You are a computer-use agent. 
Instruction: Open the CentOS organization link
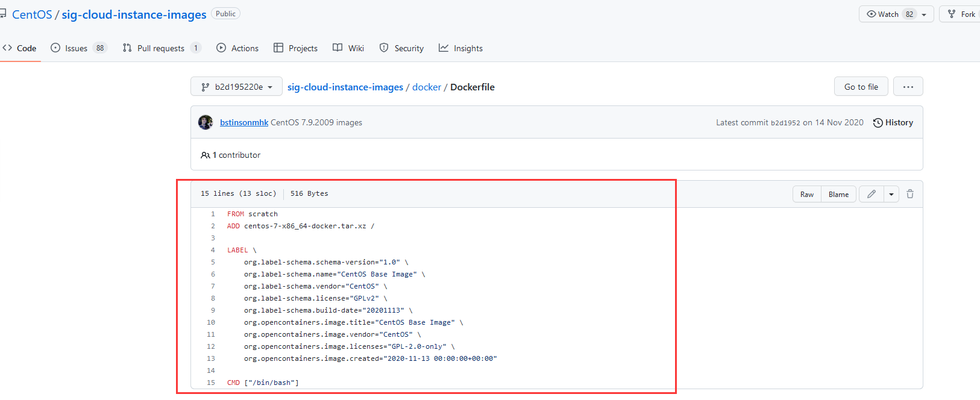click(32, 14)
